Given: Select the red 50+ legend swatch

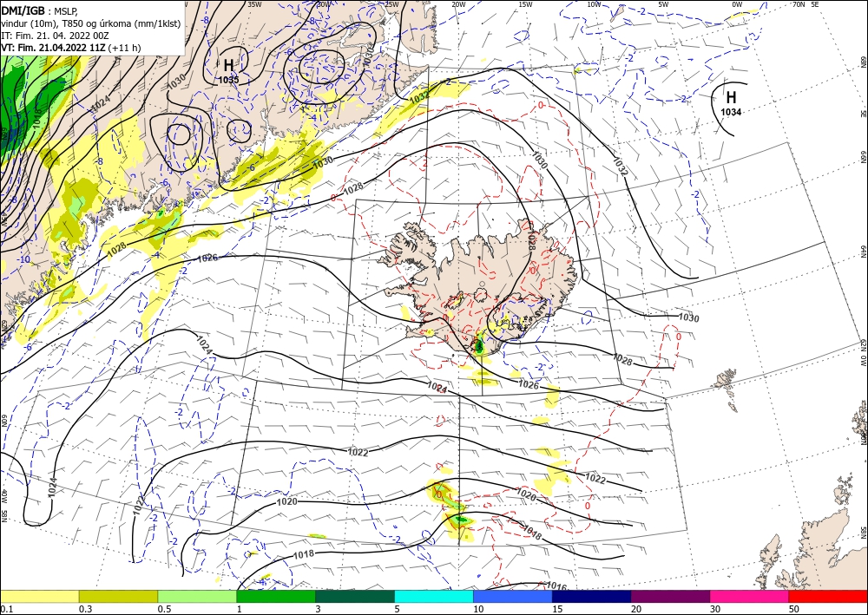Looking at the screenshot, I should coord(828,596).
